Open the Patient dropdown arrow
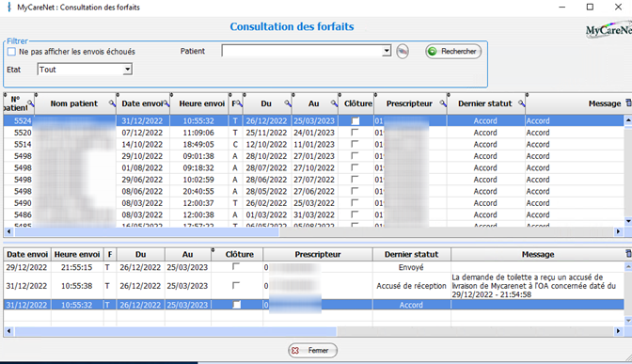This screenshot has height=364, width=632. (387, 51)
